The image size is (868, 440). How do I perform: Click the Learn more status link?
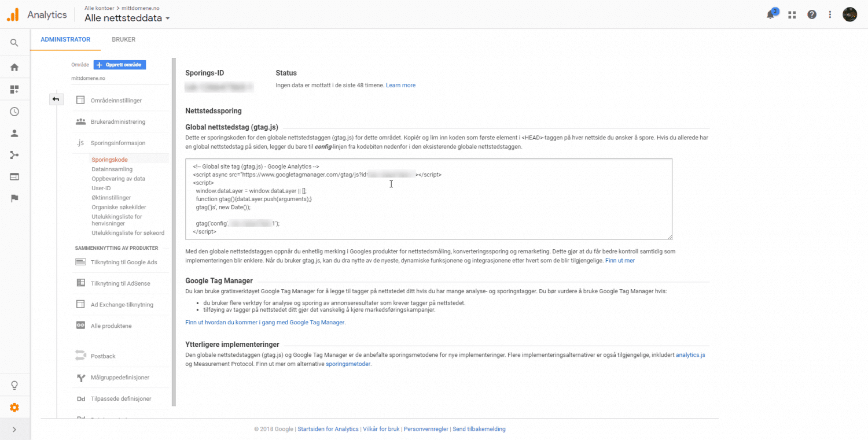400,86
